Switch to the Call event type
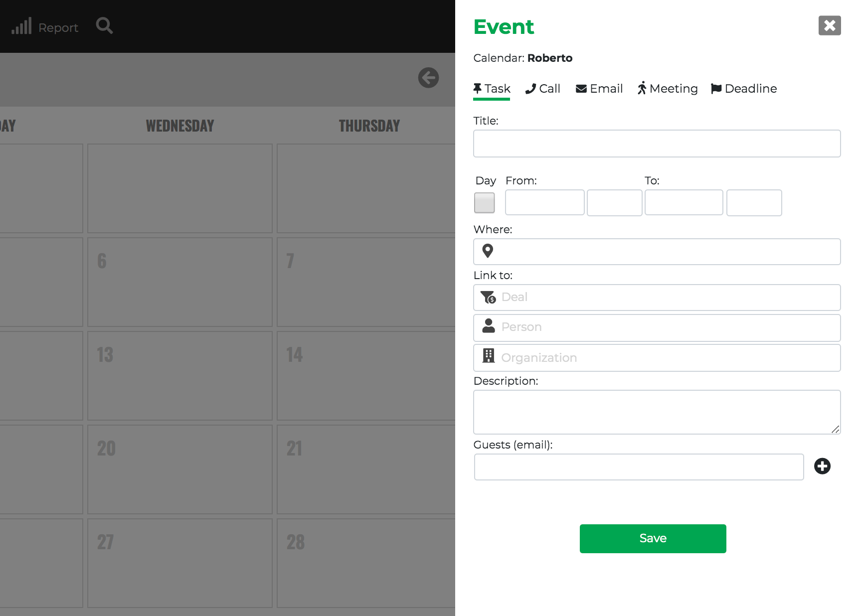858x616 pixels. point(542,89)
